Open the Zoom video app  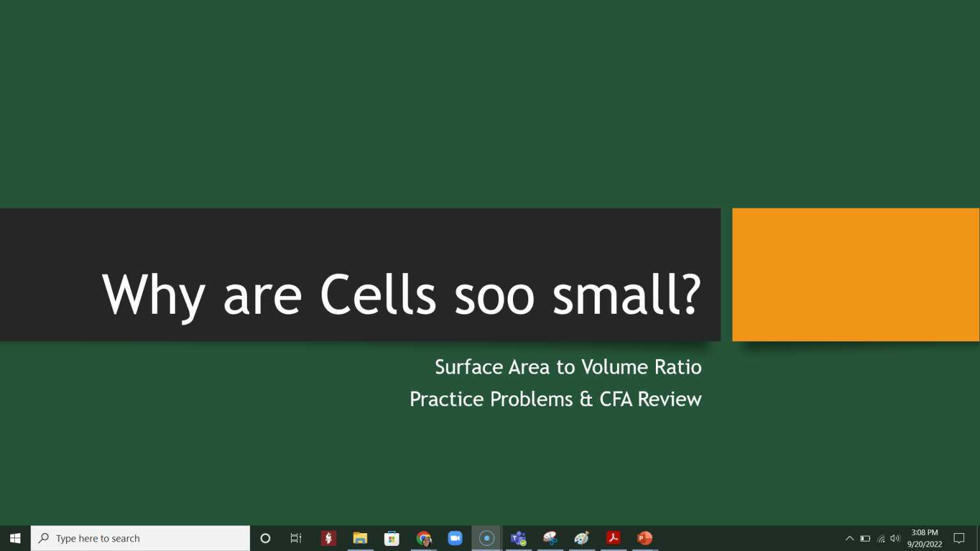pos(455,538)
